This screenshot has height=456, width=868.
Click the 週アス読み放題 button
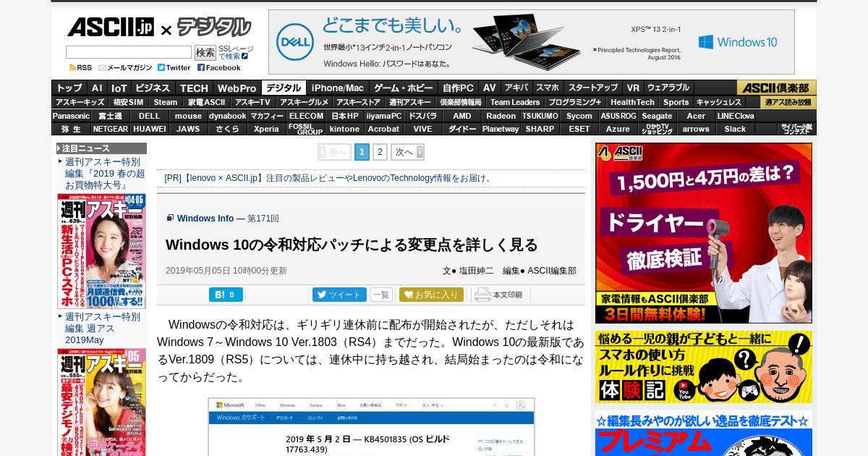[788, 102]
